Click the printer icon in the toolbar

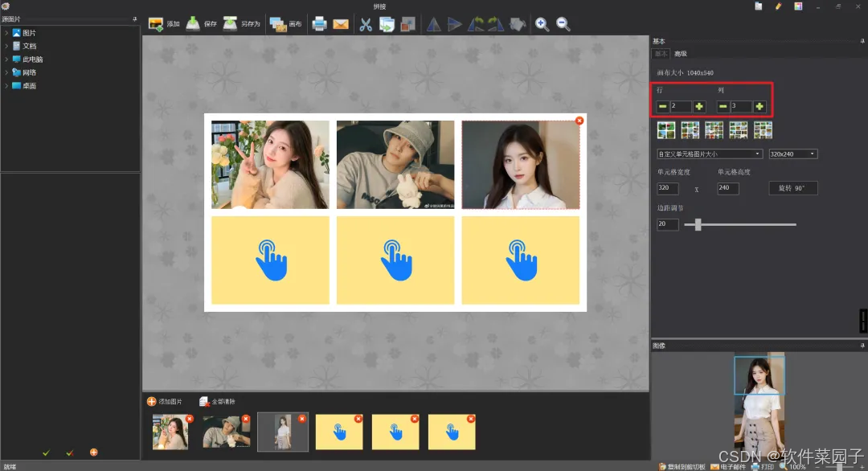319,24
